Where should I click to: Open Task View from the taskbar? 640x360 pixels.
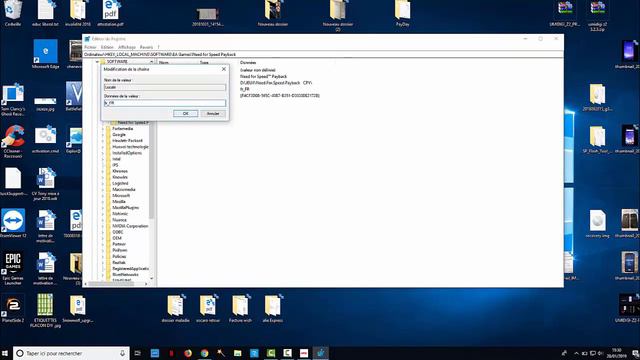tap(138, 353)
